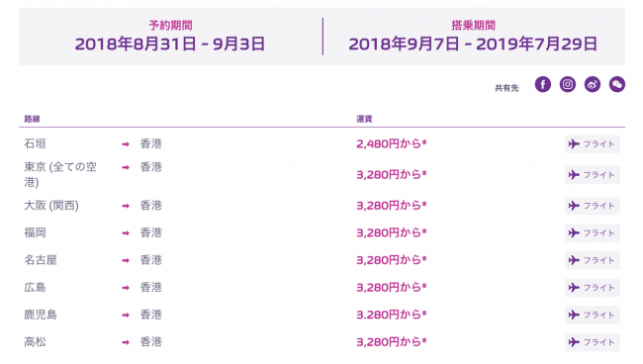The width and height of the screenshot is (643, 364).
Task: Click フライト button for 東京 route
Action: click(593, 175)
